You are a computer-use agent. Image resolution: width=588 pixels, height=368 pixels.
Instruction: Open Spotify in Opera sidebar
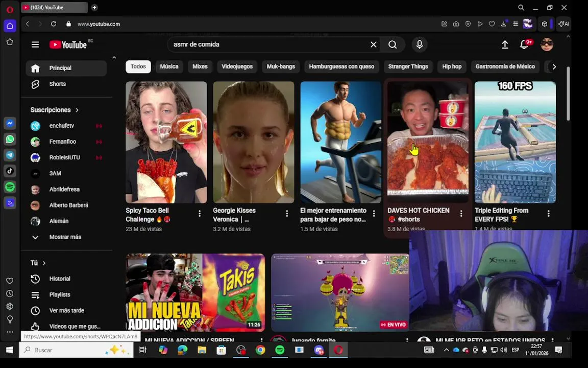click(10, 187)
